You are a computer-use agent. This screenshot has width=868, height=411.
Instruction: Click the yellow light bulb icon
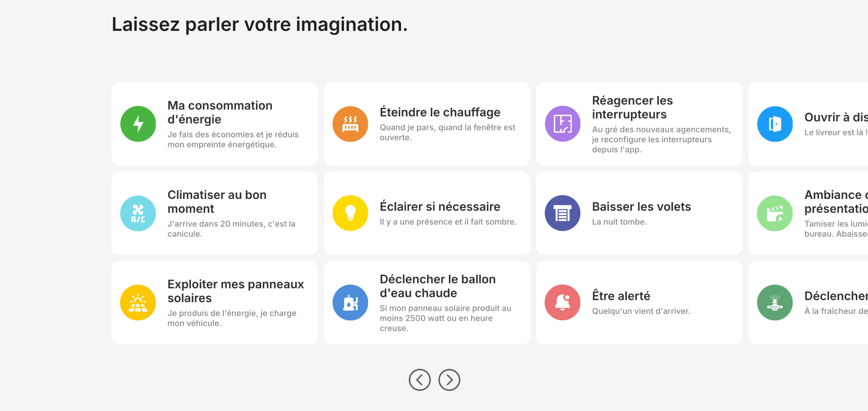click(350, 213)
